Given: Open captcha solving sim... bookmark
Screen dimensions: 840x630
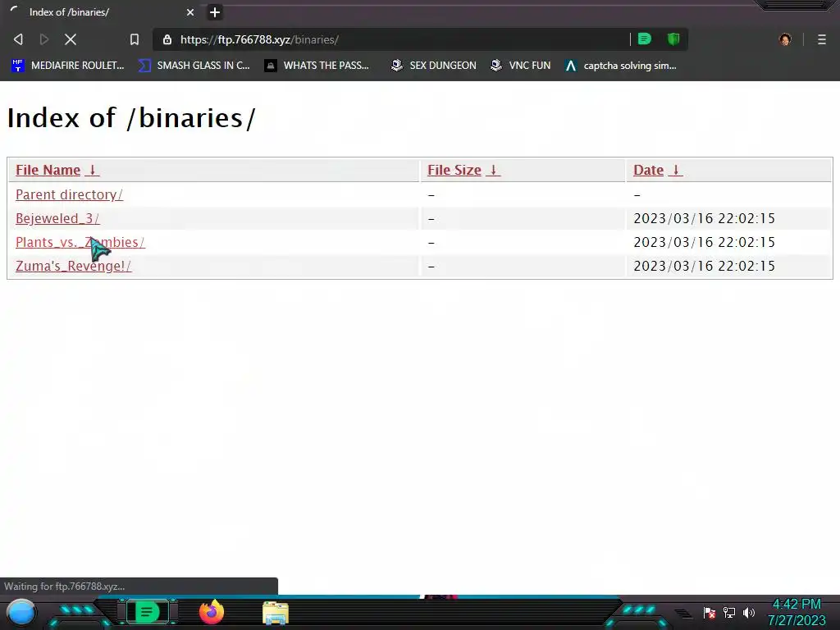Looking at the screenshot, I should pos(621,66).
